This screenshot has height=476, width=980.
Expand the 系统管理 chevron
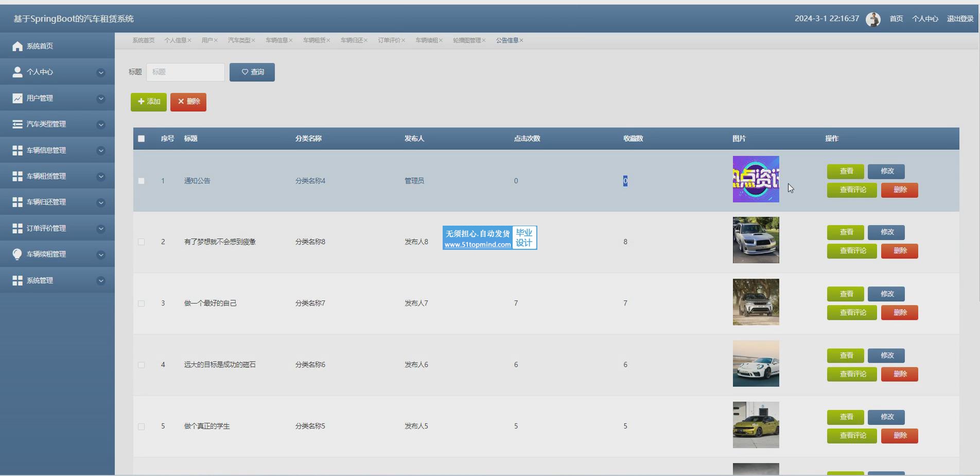[101, 281]
